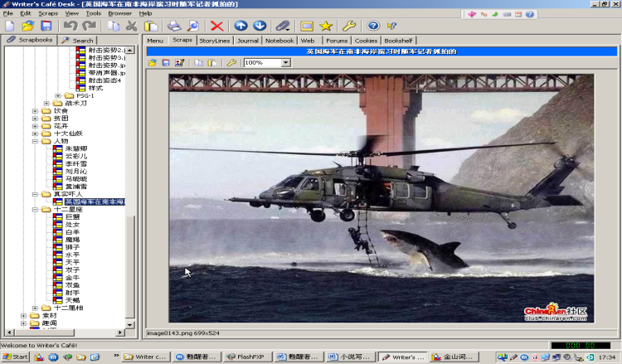Click the save icon in scrap toolbar

[166, 63]
